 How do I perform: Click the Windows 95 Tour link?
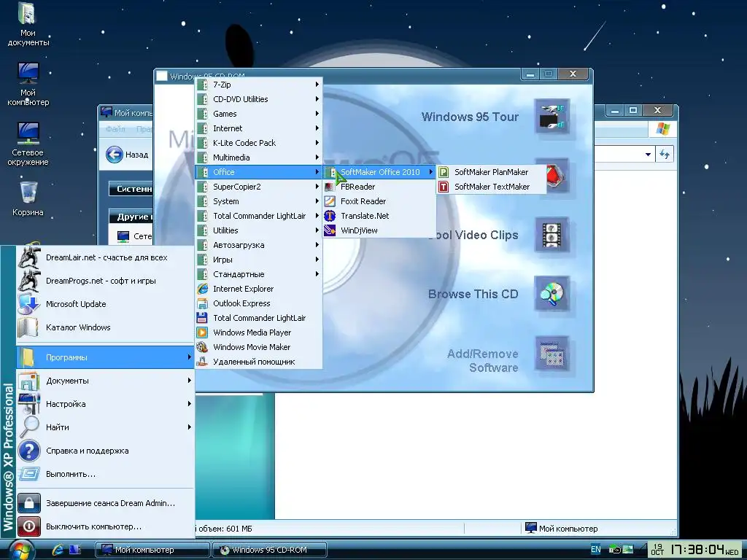point(470,117)
